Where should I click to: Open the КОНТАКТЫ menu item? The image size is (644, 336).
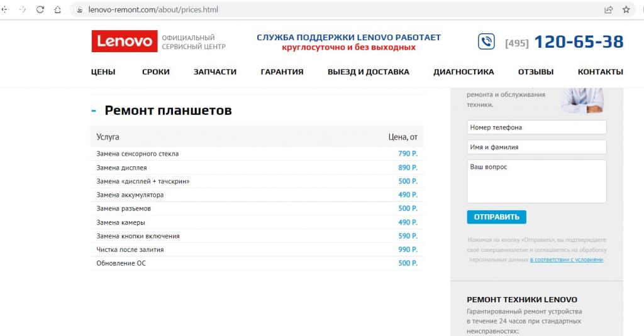601,72
